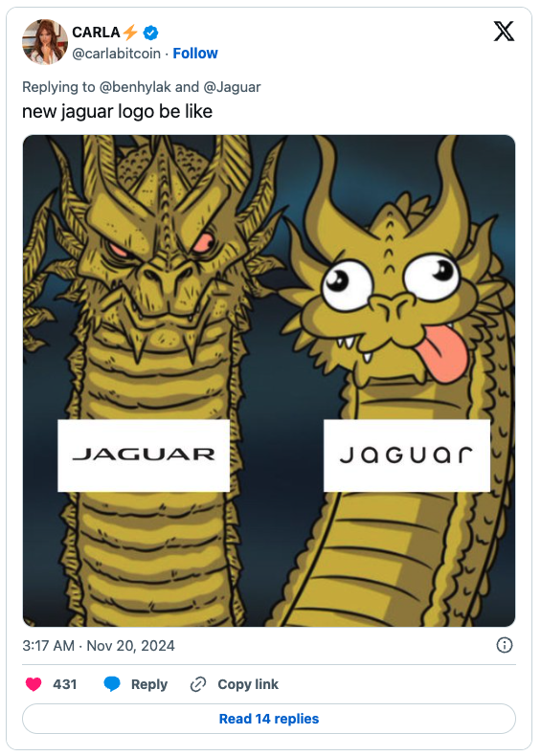Image resolution: width=541 pixels, height=756 pixels.
Task: Follow @carlabitcoin
Action: click(195, 53)
